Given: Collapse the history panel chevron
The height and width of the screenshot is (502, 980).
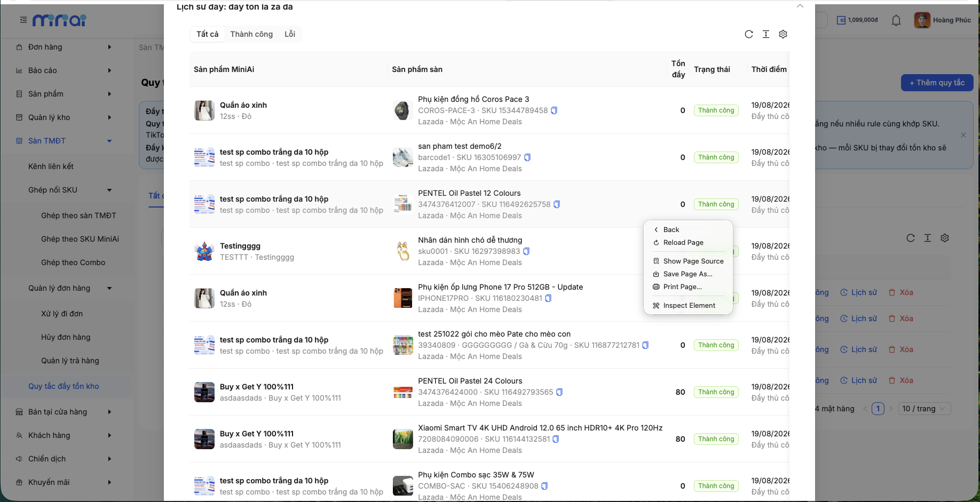Looking at the screenshot, I should [x=800, y=6].
